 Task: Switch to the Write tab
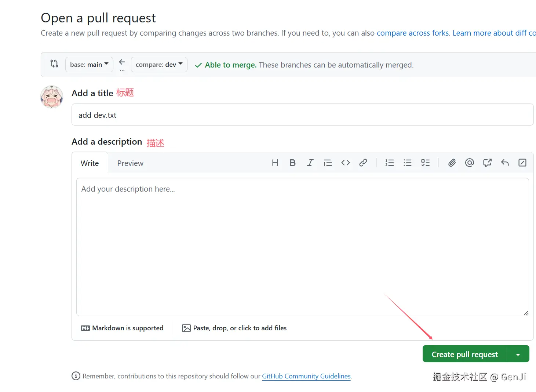pos(90,163)
